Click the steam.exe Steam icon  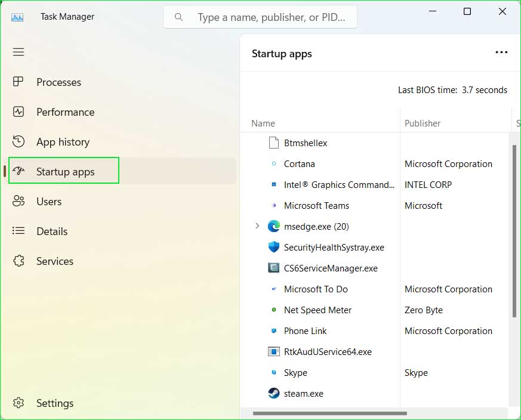coord(273,393)
